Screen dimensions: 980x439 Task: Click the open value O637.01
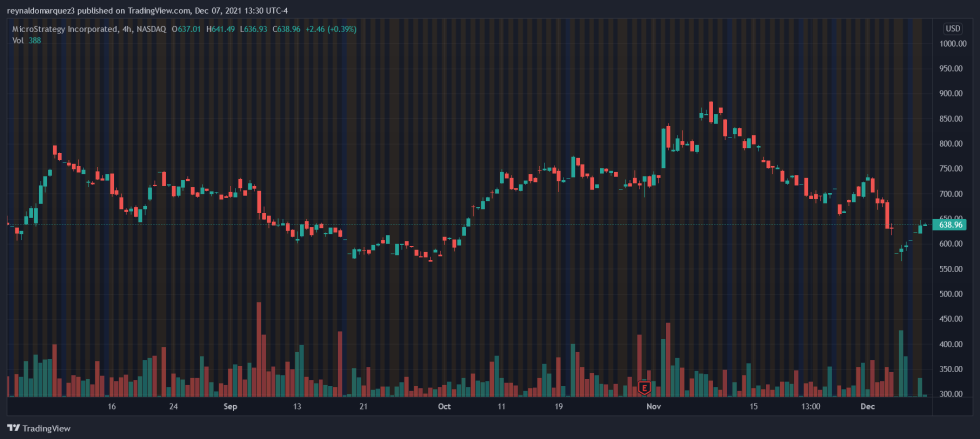[x=187, y=29]
